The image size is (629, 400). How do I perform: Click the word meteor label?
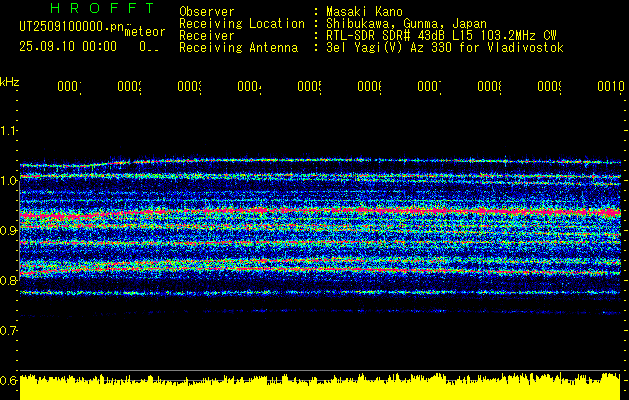[x=145, y=32]
